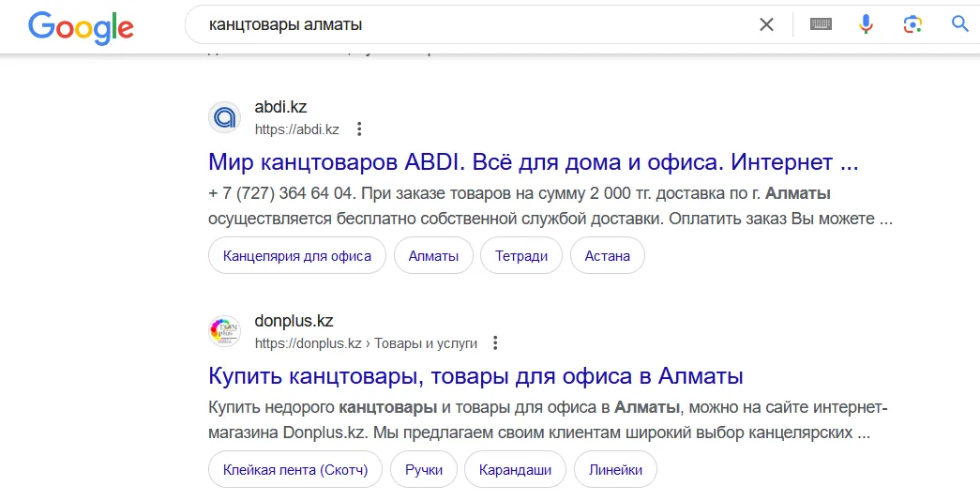The height and width of the screenshot is (501, 980).
Task: Open the abdi.kz favicon
Action: click(224, 117)
